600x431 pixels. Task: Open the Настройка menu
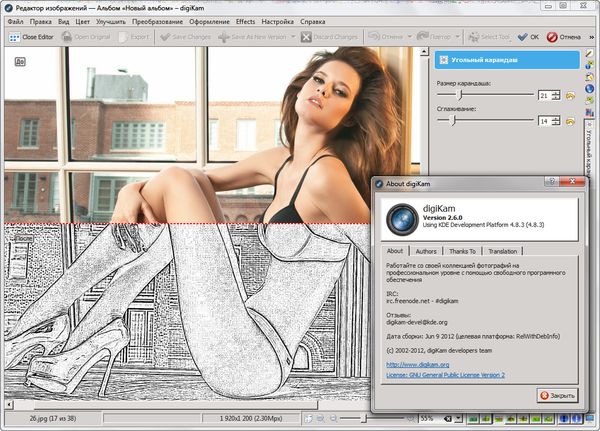(x=277, y=22)
